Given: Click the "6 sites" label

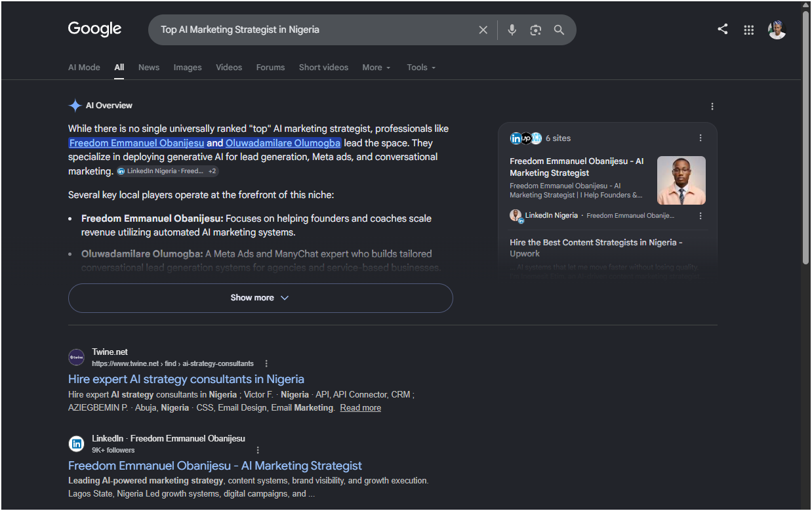Looking at the screenshot, I should point(558,138).
